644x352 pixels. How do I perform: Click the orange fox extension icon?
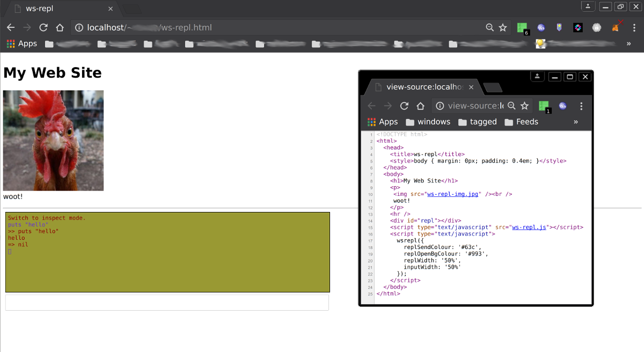click(616, 27)
